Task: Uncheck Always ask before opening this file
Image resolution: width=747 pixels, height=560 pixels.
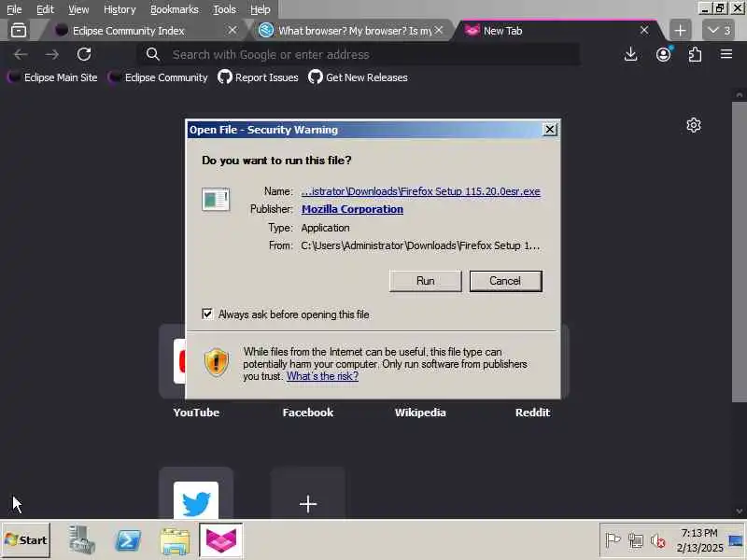Action: click(x=207, y=314)
